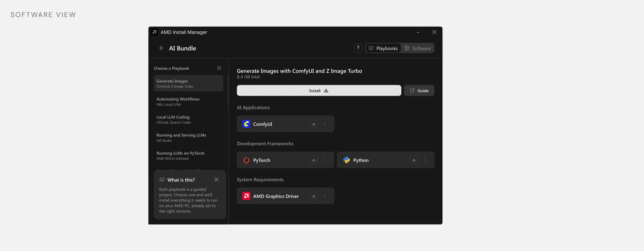Open more options for AMD Graphics Driver
Image resolution: width=644 pixels, height=251 pixels.
[325, 196]
